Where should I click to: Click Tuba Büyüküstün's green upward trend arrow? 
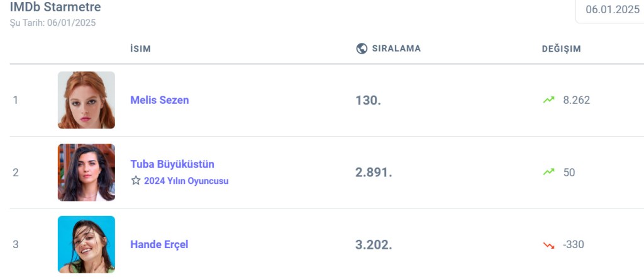click(549, 172)
